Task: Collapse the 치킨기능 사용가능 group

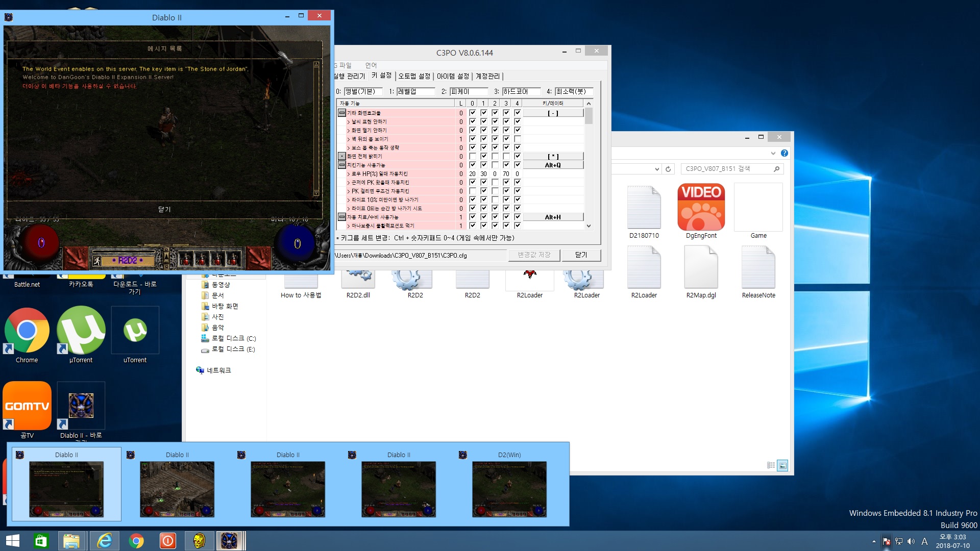Action: click(x=342, y=165)
